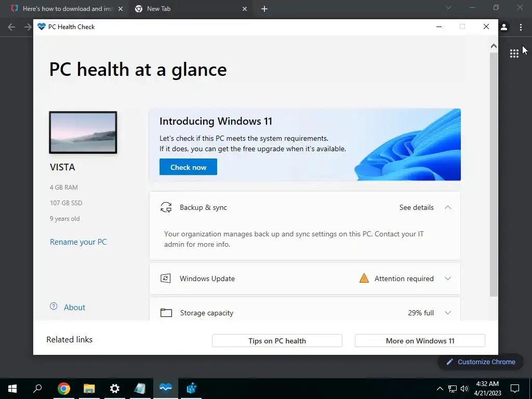Click the vertical scrollbar thumb

pos(494,175)
